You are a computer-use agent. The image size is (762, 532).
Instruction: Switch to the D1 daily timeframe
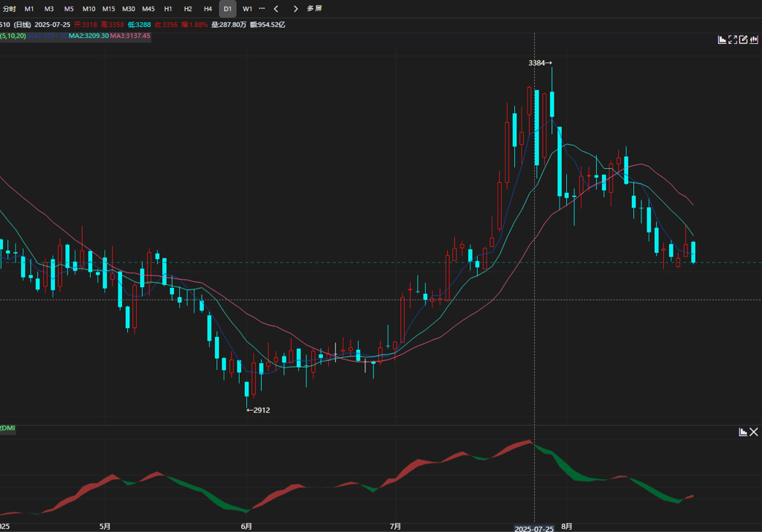pos(228,9)
